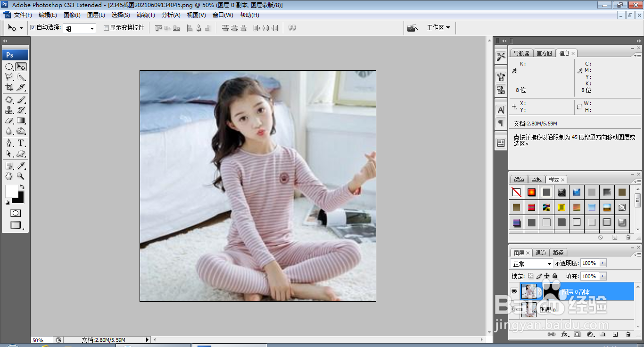Toggle lock image pixels brush icon
Viewport: 644px width, 347px height.
539,276
